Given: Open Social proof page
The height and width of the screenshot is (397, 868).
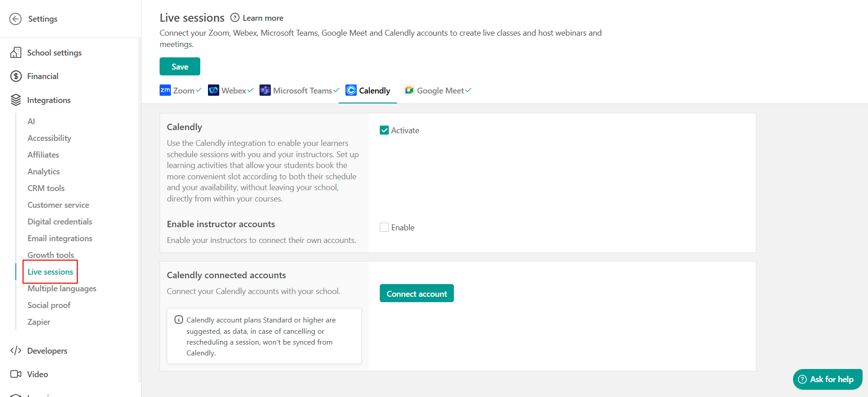Looking at the screenshot, I should click(x=49, y=305).
